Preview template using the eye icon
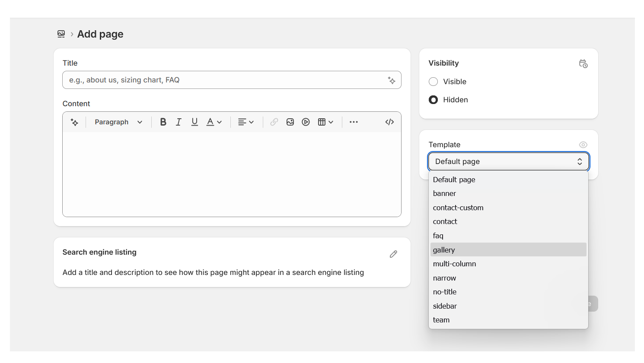This screenshot has width=644, height=363. [x=583, y=145]
